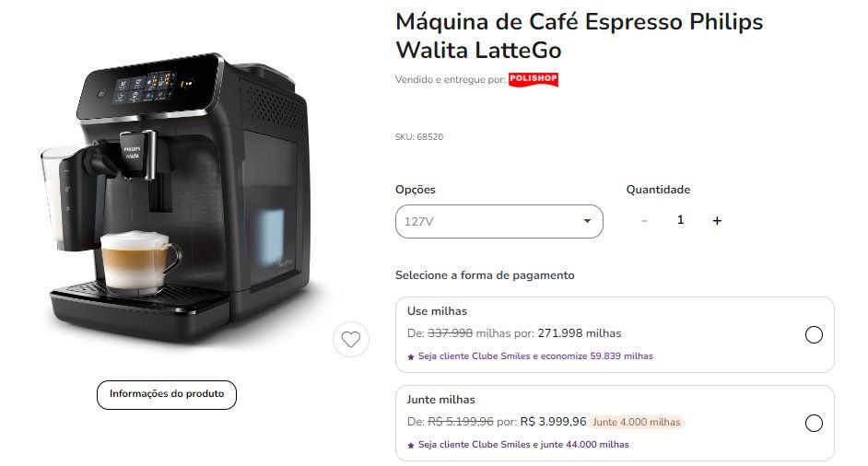Click the Junte milhas payment card title
The width and height of the screenshot is (868, 466).
(x=440, y=400)
